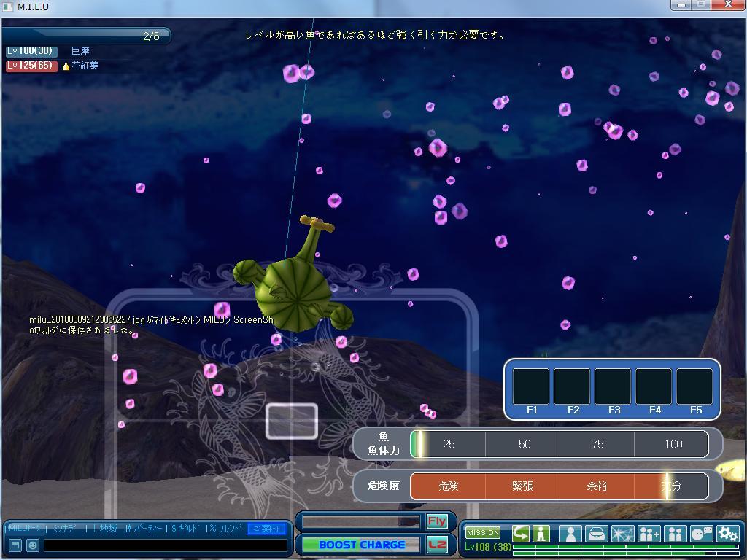Toggle Fly mode on
Screen dimensions: 747x560
(x=437, y=521)
